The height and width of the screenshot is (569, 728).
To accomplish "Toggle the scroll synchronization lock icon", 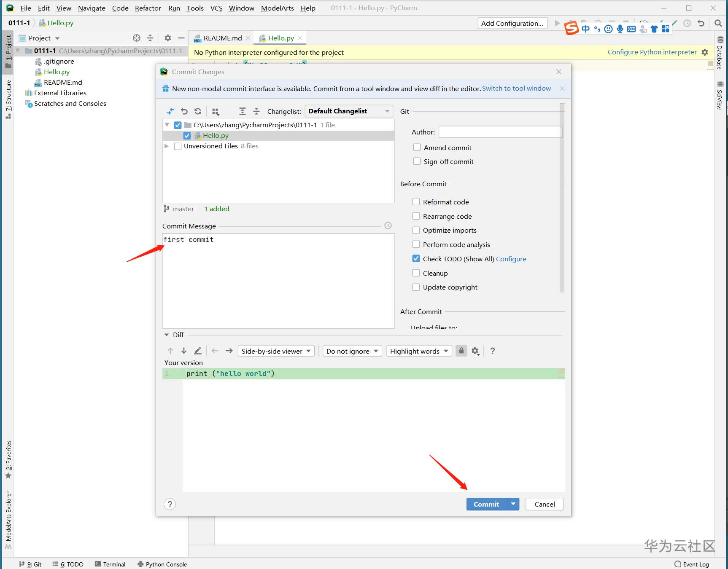I will pyautogui.click(x=461, y=351).
